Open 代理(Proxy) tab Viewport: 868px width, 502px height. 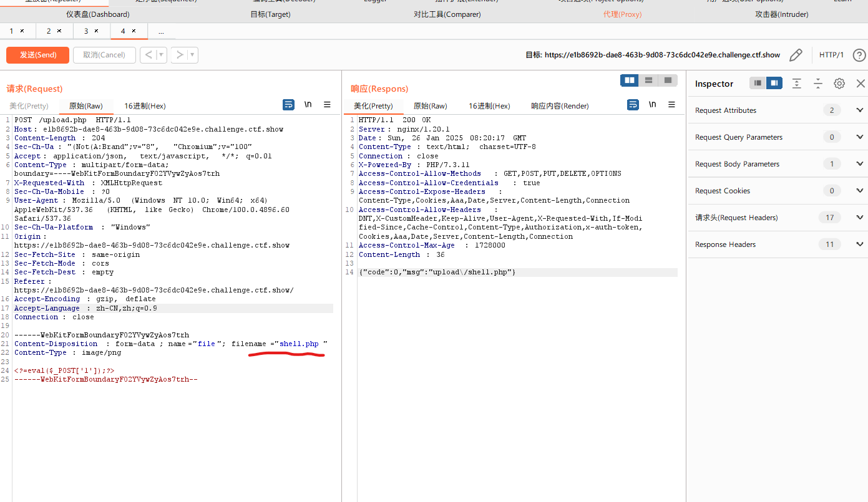(622, 14)
